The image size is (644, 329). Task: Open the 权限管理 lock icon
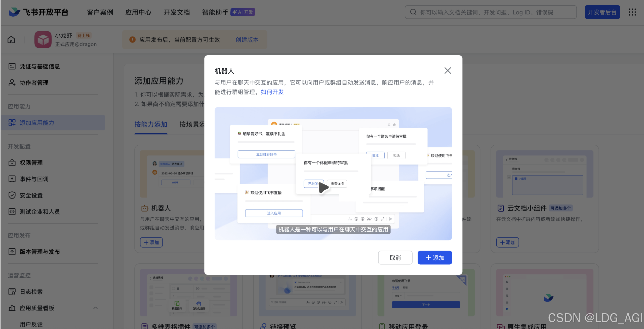click(12, 163)
